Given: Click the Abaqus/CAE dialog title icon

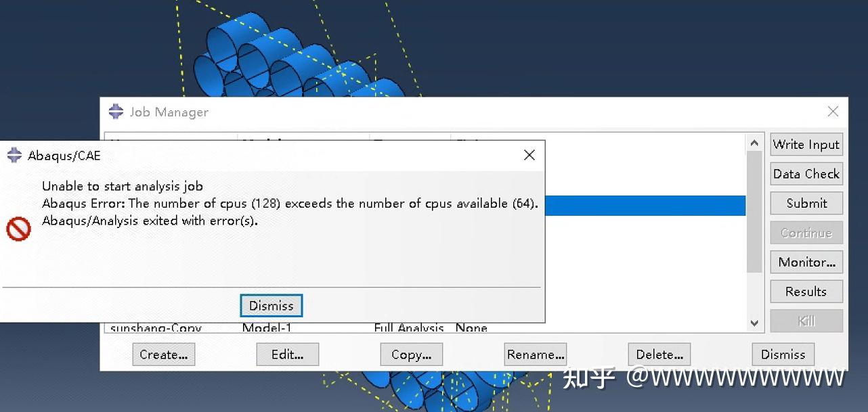Looking at the screenshot, I should [14, 156].
